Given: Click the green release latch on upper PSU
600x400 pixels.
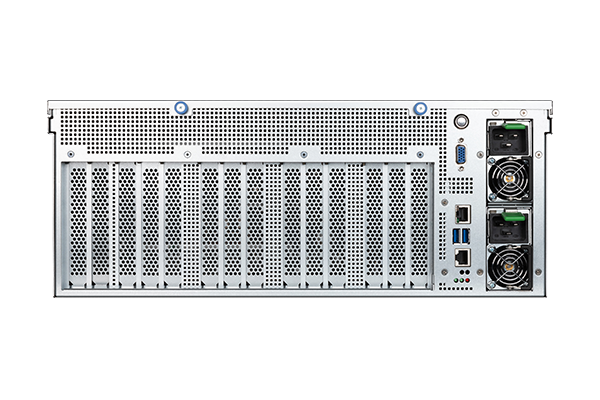Looking at the screenshot, I should pos(514,126).
